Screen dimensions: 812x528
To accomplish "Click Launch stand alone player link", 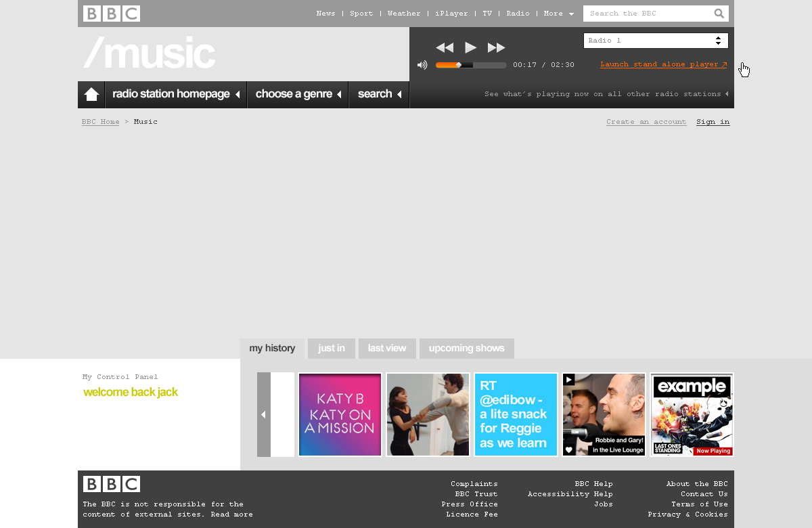I will click(x=663, y=65).
